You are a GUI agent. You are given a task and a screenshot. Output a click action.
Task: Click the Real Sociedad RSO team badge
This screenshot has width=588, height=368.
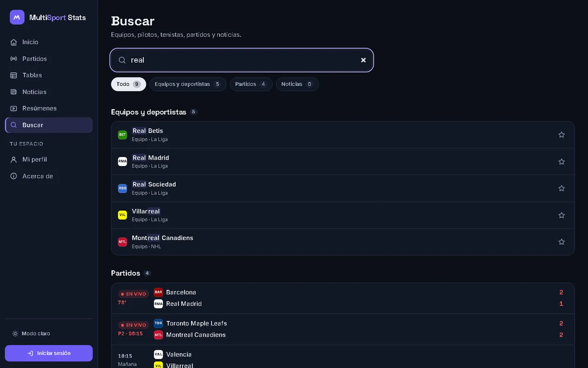click(x=123, y=188)
